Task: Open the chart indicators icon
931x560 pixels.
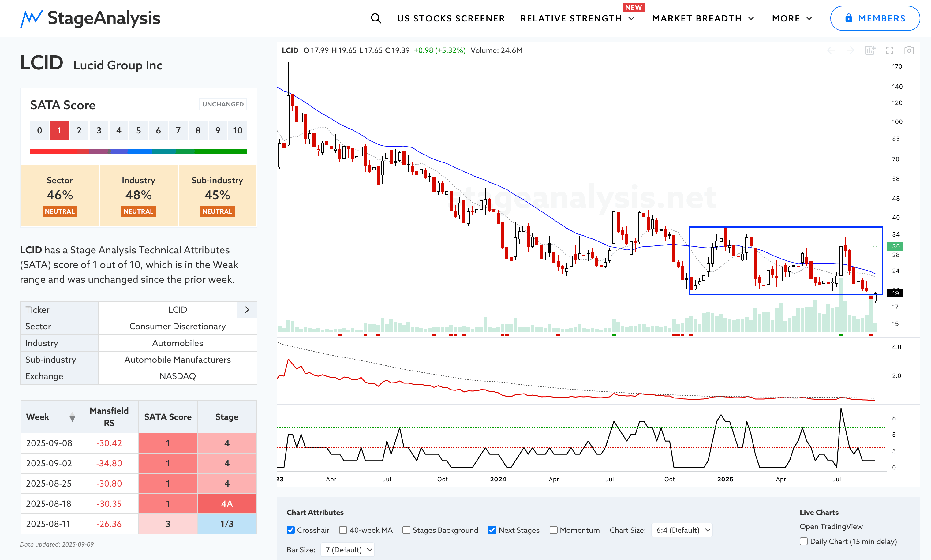Action: click(870, 50)
